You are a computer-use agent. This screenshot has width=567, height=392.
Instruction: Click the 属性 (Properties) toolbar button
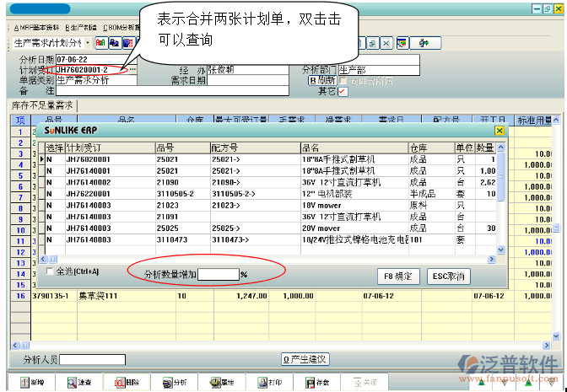(221, 383)
